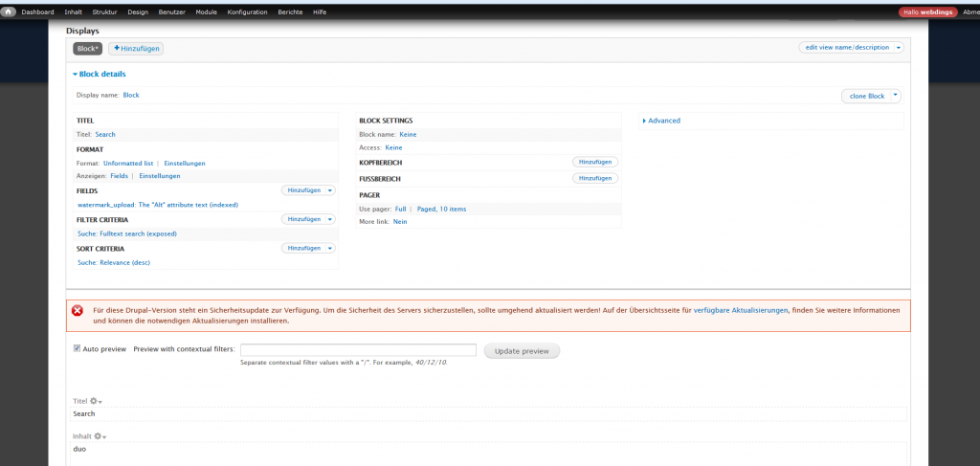Select the Block display tab
Screen dimensions: 980x466
tap(88, 48)
